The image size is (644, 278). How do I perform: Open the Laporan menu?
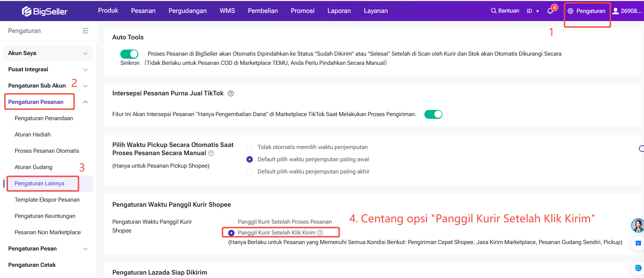[x=339, y=11]
